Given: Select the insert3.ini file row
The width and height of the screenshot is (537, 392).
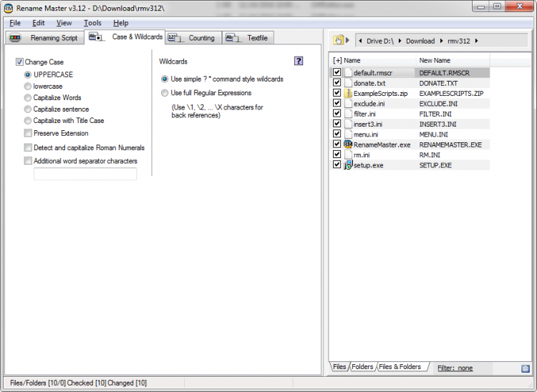Looking at the screenshot, I should point(410,124).
